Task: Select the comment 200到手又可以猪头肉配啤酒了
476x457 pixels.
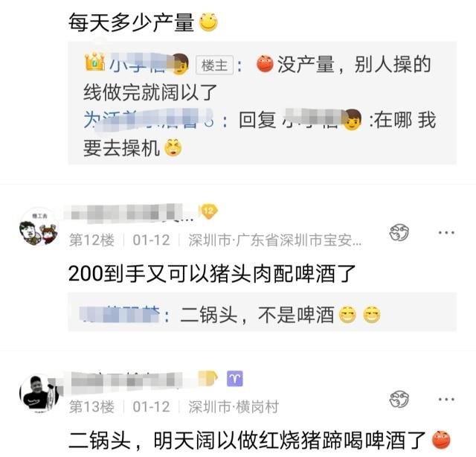Action: 212,273
